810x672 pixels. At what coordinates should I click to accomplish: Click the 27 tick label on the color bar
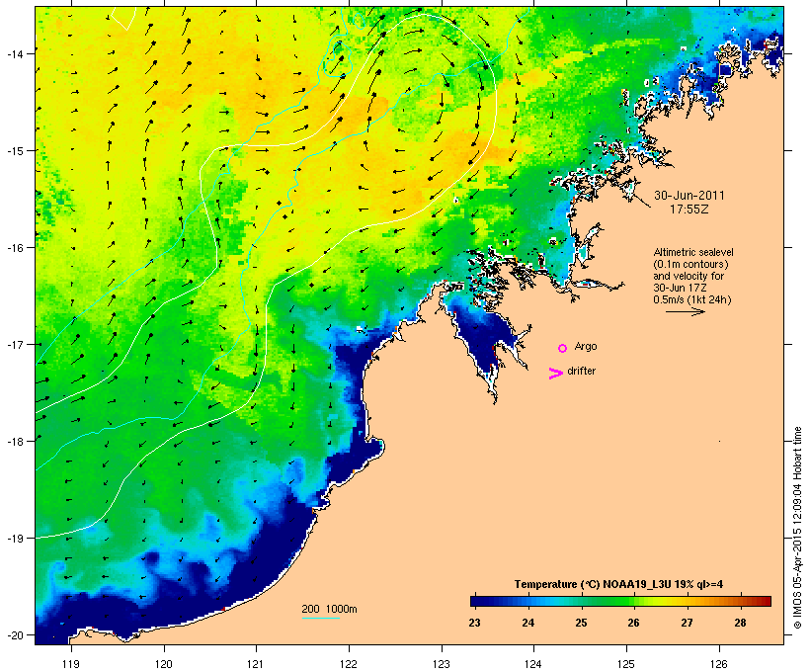[x=687, y=623]
